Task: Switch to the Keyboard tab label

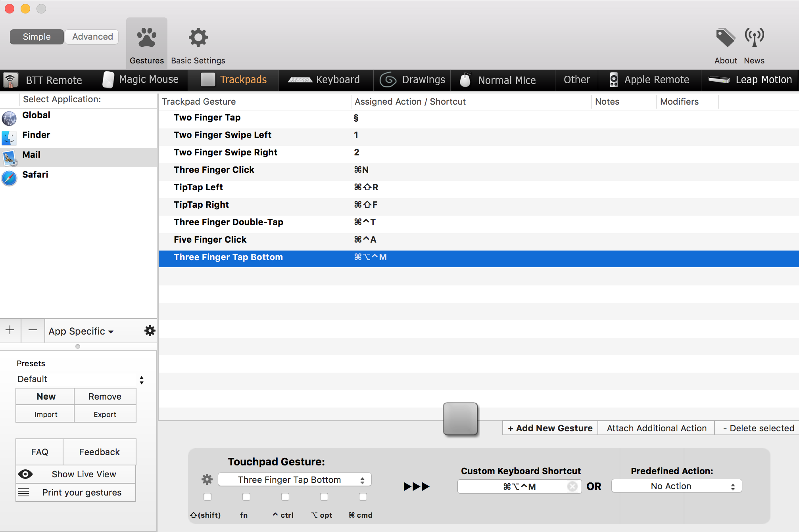Action: click(x=338, y=80)
